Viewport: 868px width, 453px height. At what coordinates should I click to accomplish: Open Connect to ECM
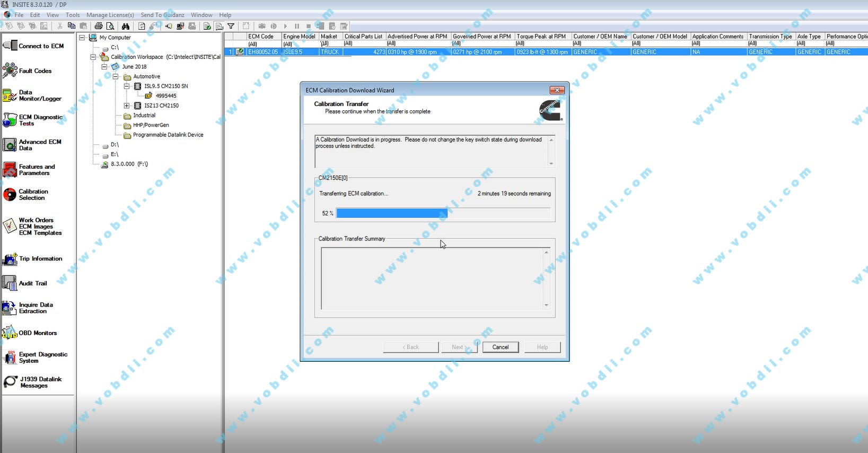(x=34, y=46)
